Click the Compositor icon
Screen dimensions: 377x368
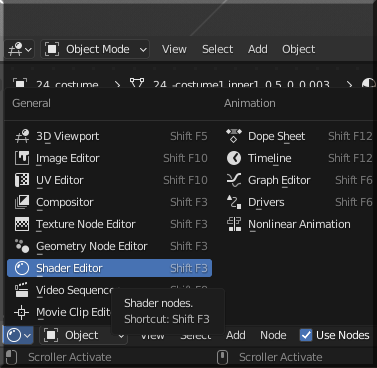point(22,202)
